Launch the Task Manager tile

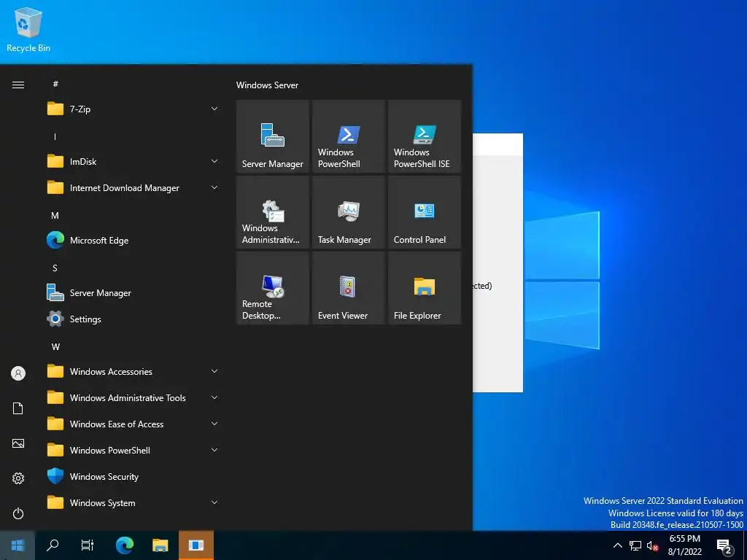tap(348, 212)
